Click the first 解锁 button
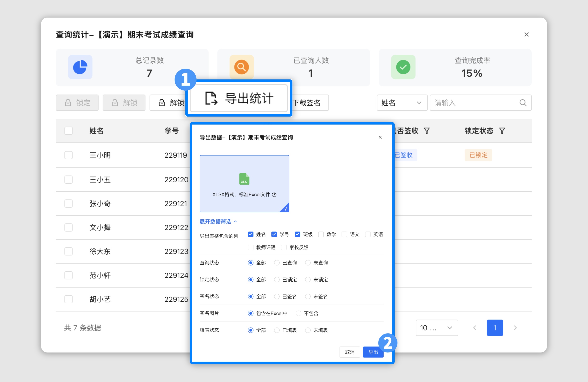 tap(124, 102)
